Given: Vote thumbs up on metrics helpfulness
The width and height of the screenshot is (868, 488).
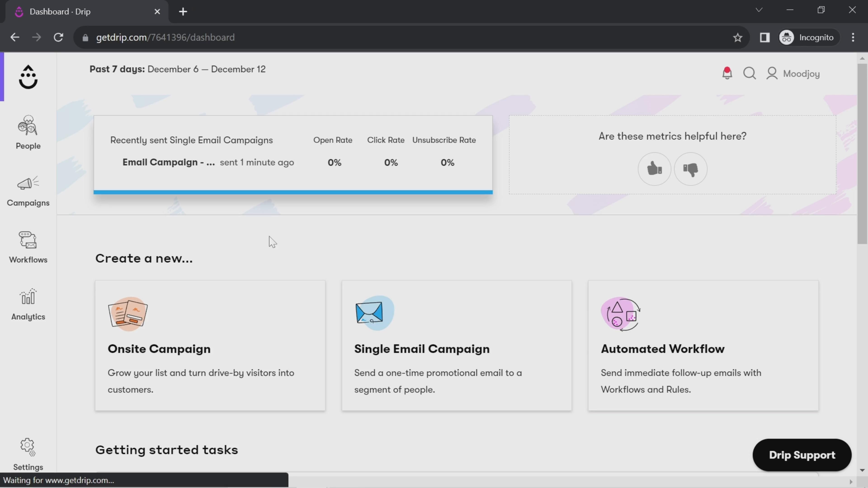Looking at the screenshot, I should [x=654, y=169].
